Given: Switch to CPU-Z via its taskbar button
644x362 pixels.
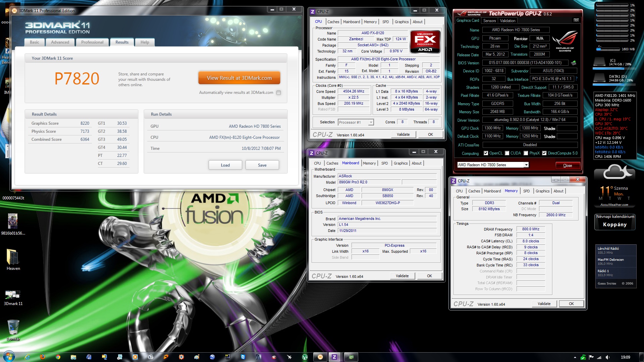Looking at the screenshot, I should click(x=334, y=357).
